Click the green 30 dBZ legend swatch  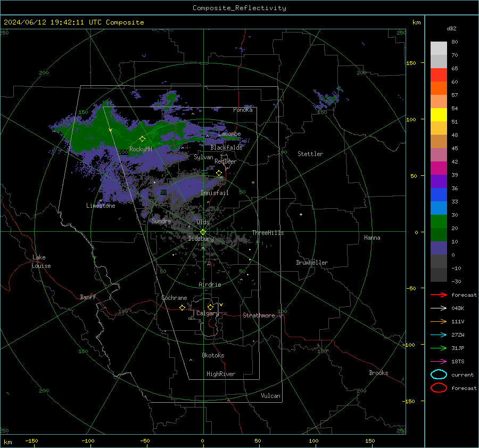pos(439,221)
